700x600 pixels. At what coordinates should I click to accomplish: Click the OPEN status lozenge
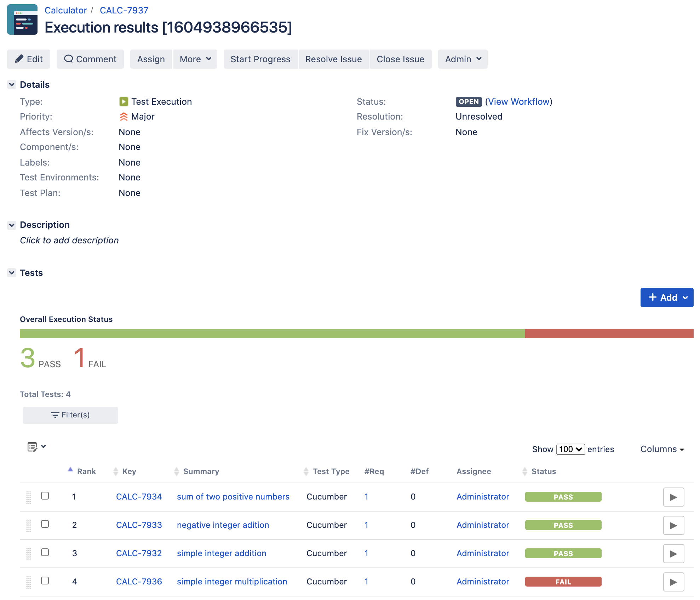(x=469, y=102)
